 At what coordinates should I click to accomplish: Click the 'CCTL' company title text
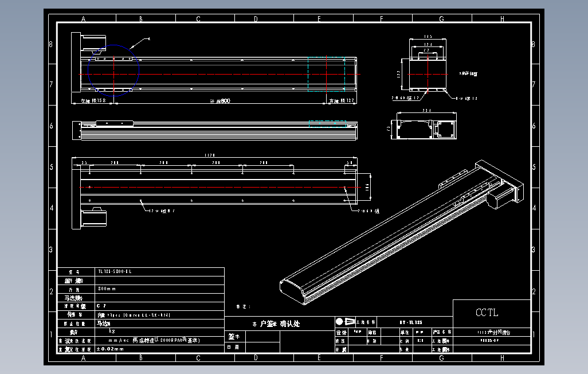coord(487,313)
